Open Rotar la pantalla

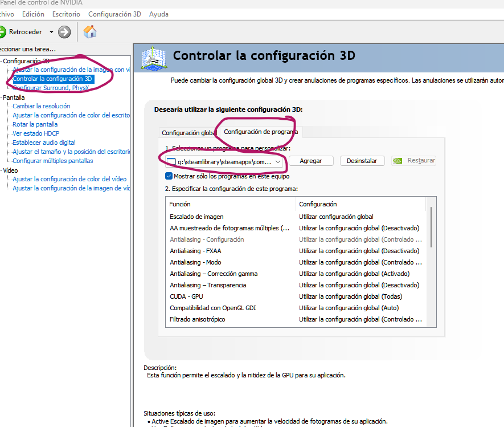[35, 124]
